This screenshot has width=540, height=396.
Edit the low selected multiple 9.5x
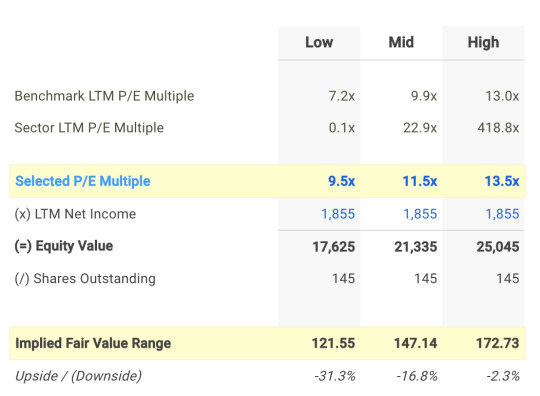pyautogui.click(x=341, y=181)
